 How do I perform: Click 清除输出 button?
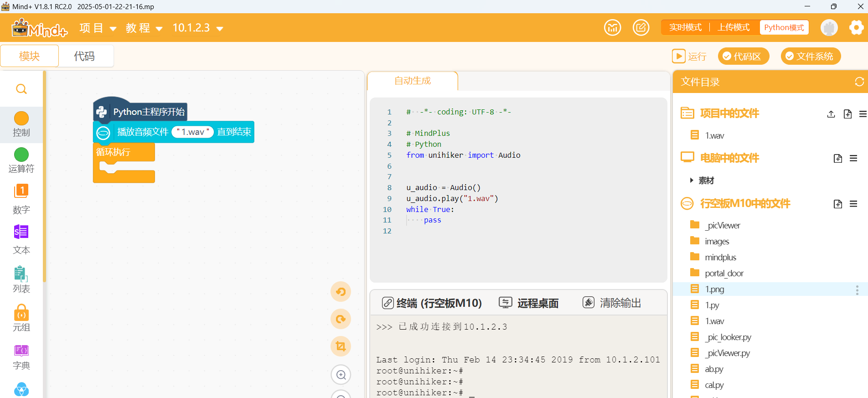pyautogui.click(x=612, y=303)
